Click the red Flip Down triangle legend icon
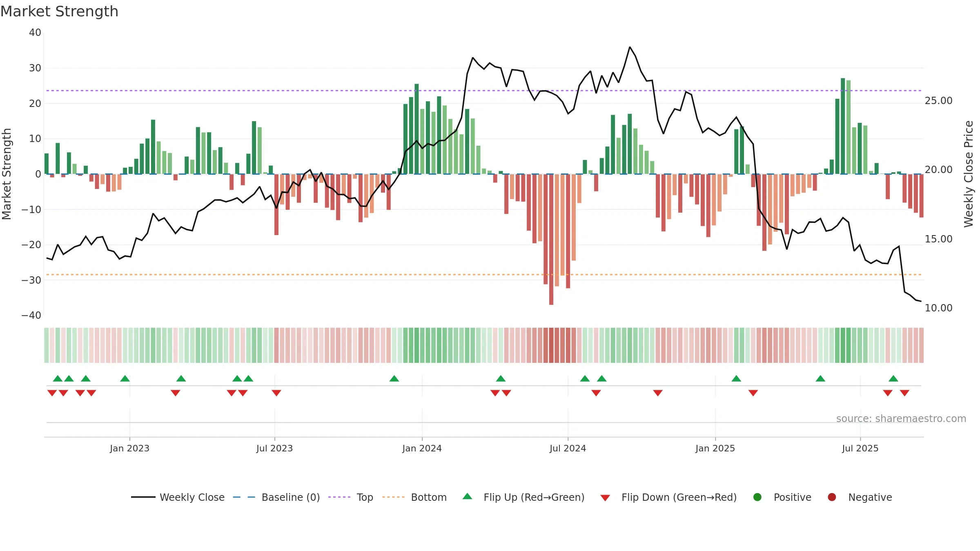Image resolution: width=980 pixels, height=551 pixels. point(605,498)
